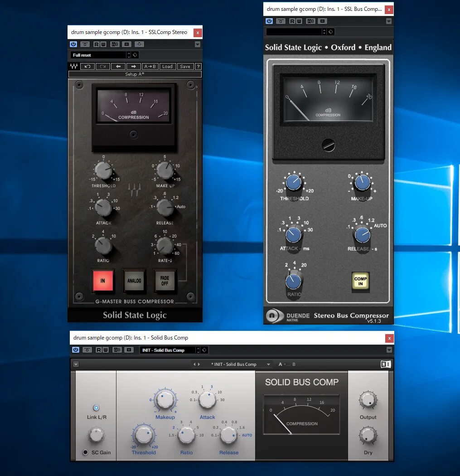The image size is (460, 476).
Task: Click the side-chain activation icon in SSLComp Stereo
Action: click(x=139, y=44)
